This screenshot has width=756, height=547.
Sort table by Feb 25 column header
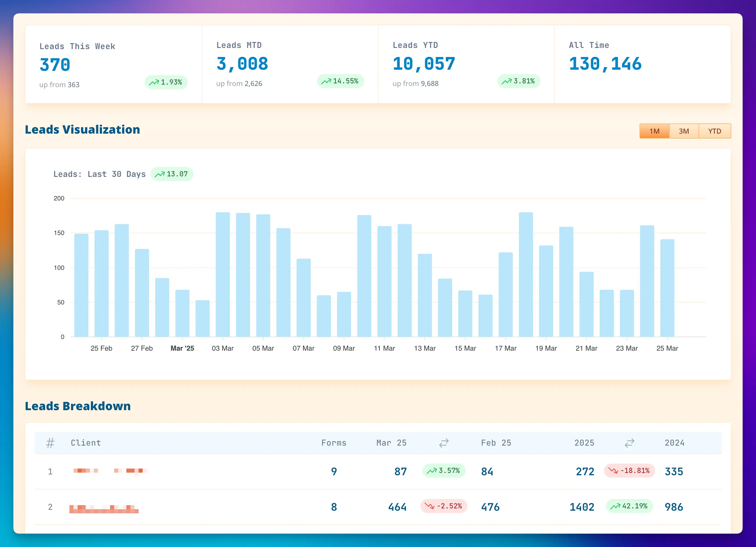(496, 443)
